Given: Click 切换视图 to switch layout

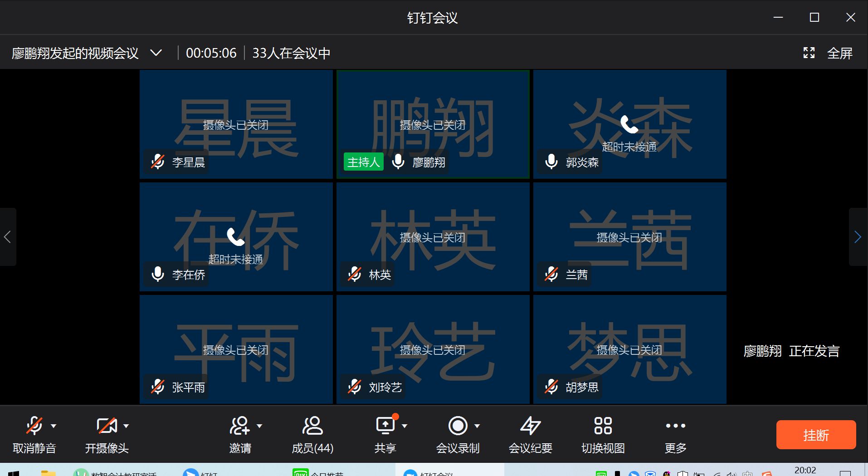Looking at the screenshot, I should click(x=603, y=435).
